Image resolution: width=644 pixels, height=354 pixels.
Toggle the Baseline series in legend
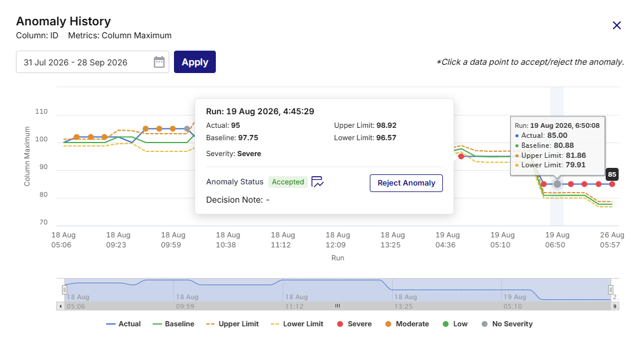173,323
